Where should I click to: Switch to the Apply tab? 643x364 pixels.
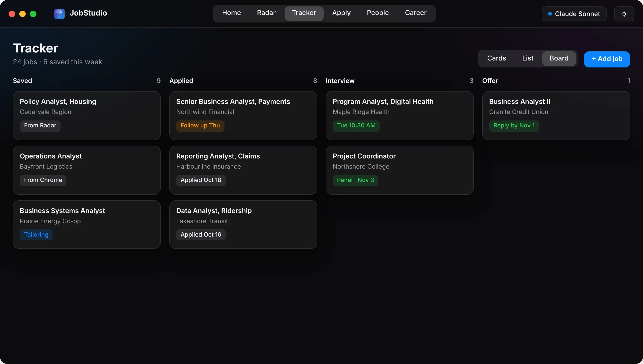point(341,13)
